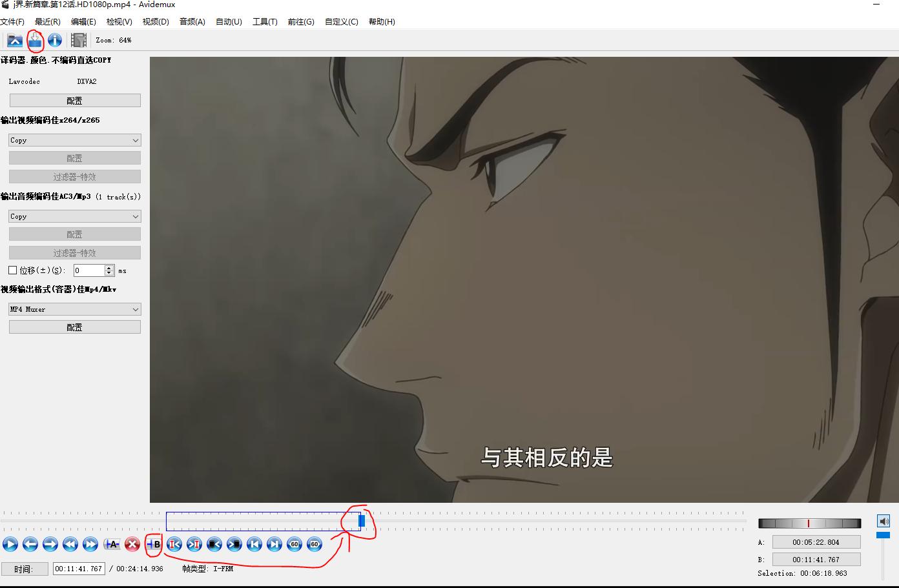Open the 视频(V) menu
Image resolution: width=899 pixels, height=588 pixels.
click(x=155, y=21)
